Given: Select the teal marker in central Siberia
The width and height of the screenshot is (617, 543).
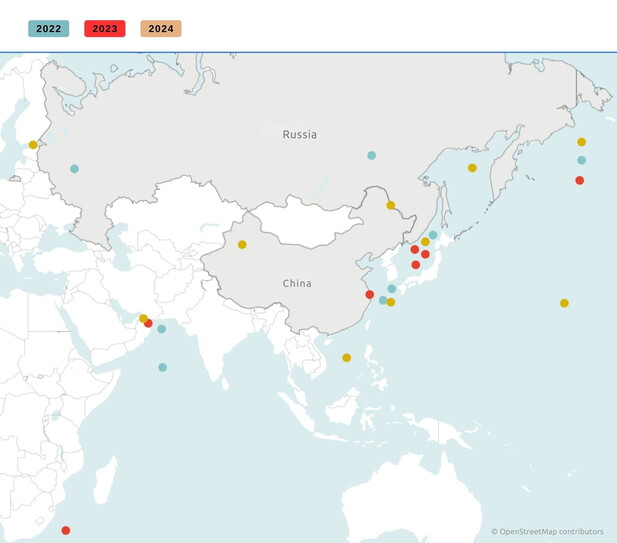Looking at the screenshot, I should (x=371, y=155).
